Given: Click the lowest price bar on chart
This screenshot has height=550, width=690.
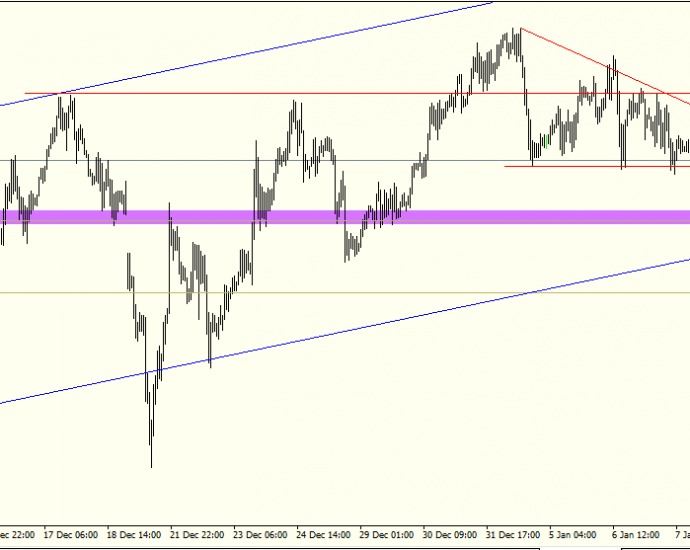Looking at the screenshot, I should click(x=151, y=442).
